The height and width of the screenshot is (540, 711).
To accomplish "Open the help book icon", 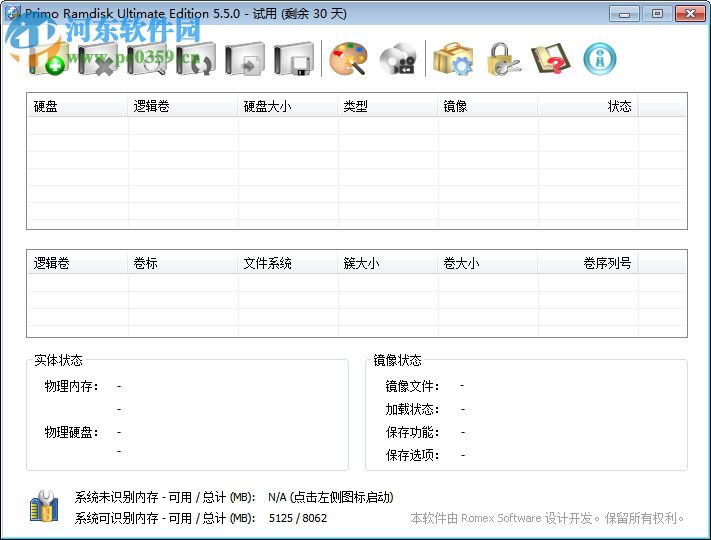I will click(x=551, y=58).
